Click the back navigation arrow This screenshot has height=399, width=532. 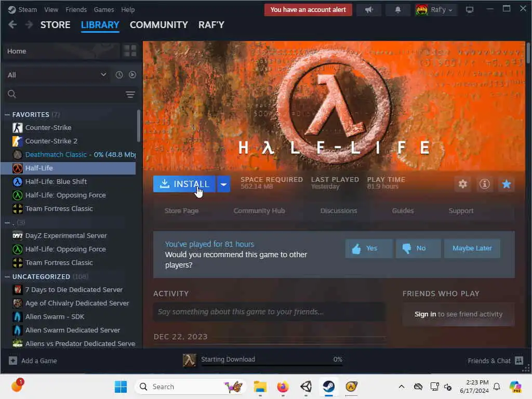click(x=12, y=25)
